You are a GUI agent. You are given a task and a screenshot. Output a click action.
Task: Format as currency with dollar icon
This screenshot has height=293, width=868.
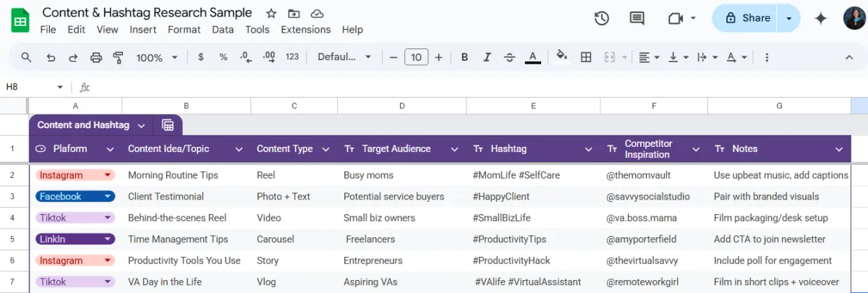click(x=200, y=57)
